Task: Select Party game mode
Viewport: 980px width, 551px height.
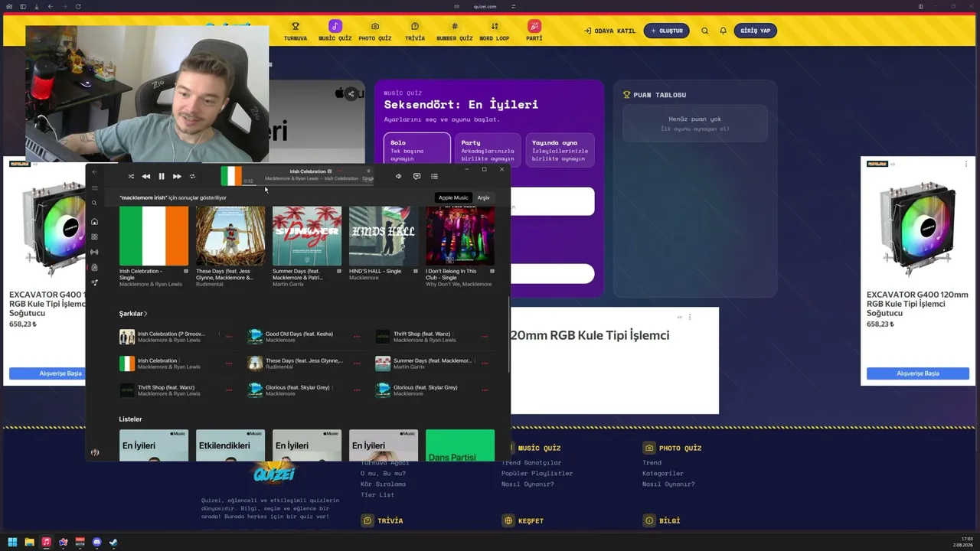Action: pyautogui.click(x=488, y=150)
